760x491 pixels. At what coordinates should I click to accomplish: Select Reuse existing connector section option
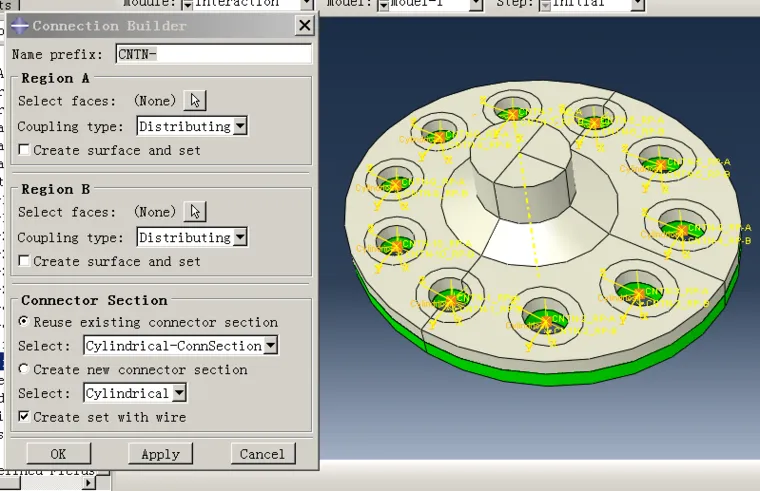click(23, 321)
